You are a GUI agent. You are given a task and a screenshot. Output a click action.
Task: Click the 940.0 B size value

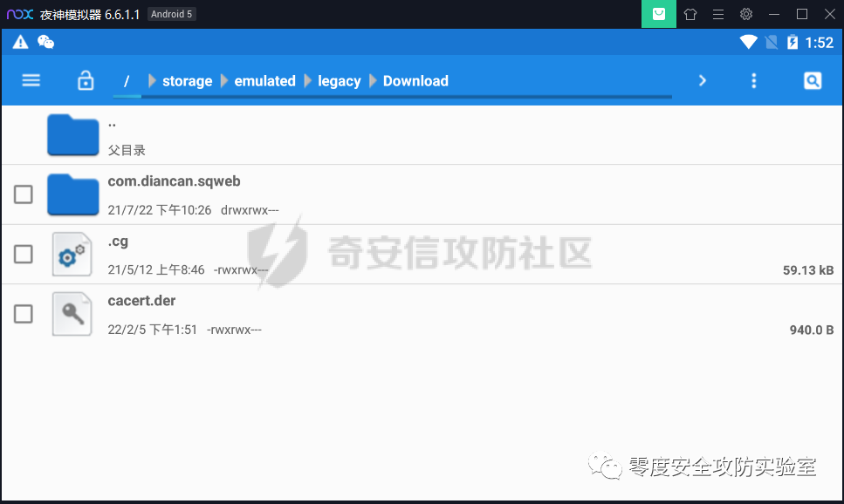(811, 330)
